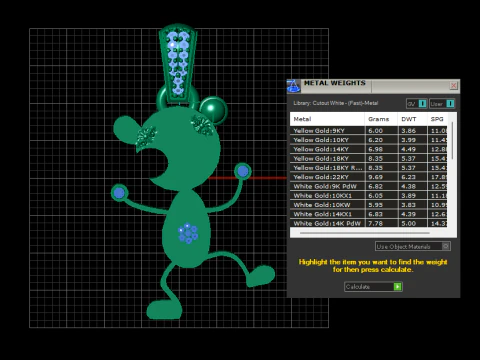Viewport: 480px width, 360px height.
Task: Select the blue gem touching the red line
Action: click(243, 171)
